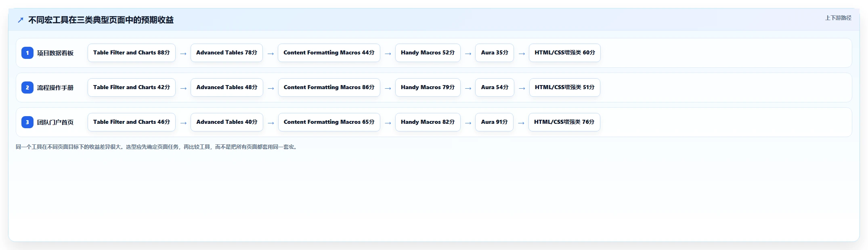The image size is (868, 250).
Task: Click Table Filter and Charts 88分 chip
Action: [132, 53]
